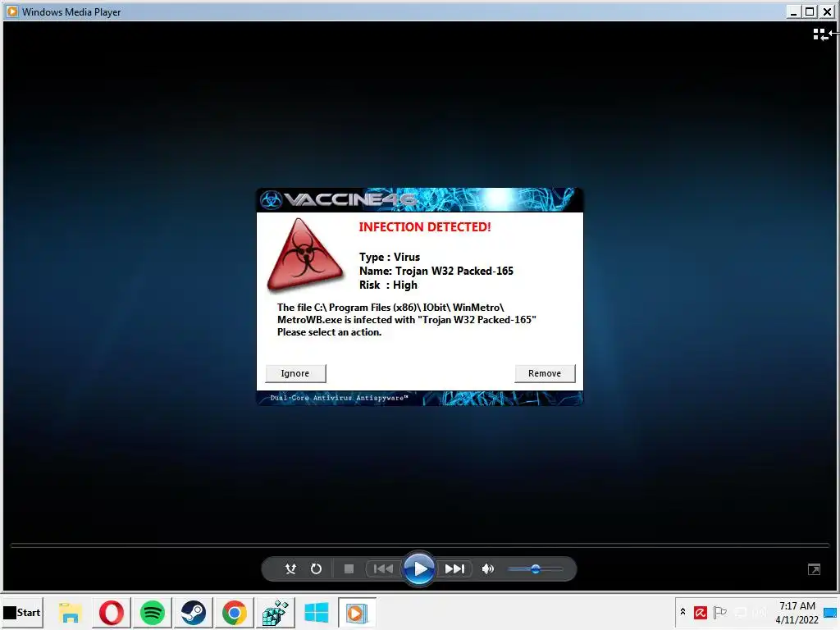Open File Explorer from the taskbar
This screenshot has width=840, height=630.
click(x=70, y=612)
